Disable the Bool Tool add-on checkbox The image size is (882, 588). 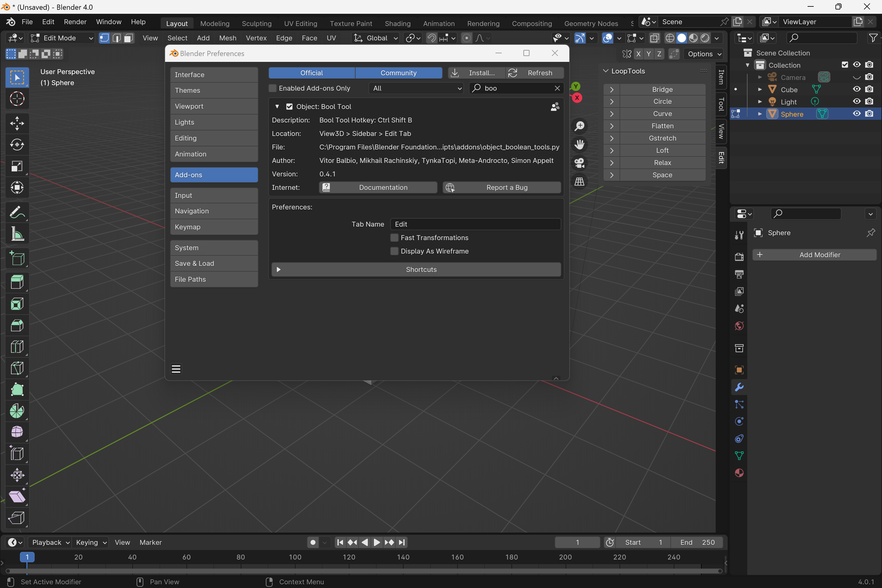(x=289, y=107)
